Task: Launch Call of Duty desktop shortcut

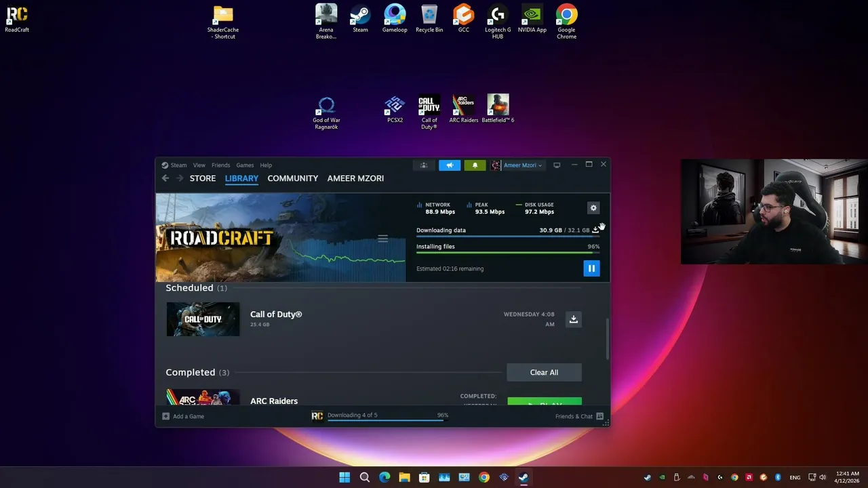Action: tap(429, 113)
